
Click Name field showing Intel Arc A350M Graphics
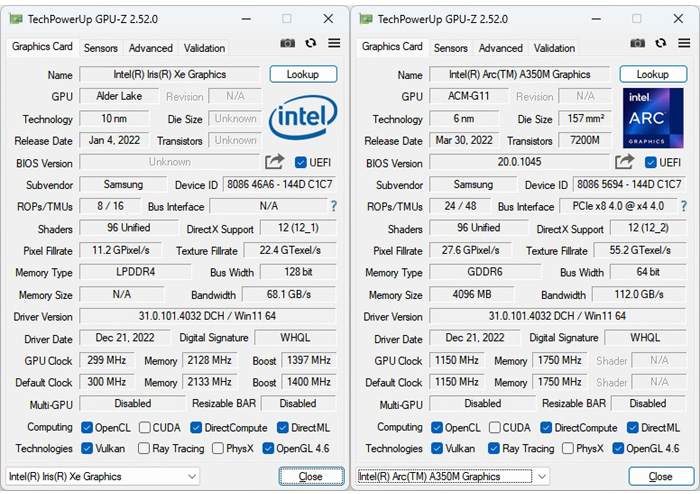point(520,75)
